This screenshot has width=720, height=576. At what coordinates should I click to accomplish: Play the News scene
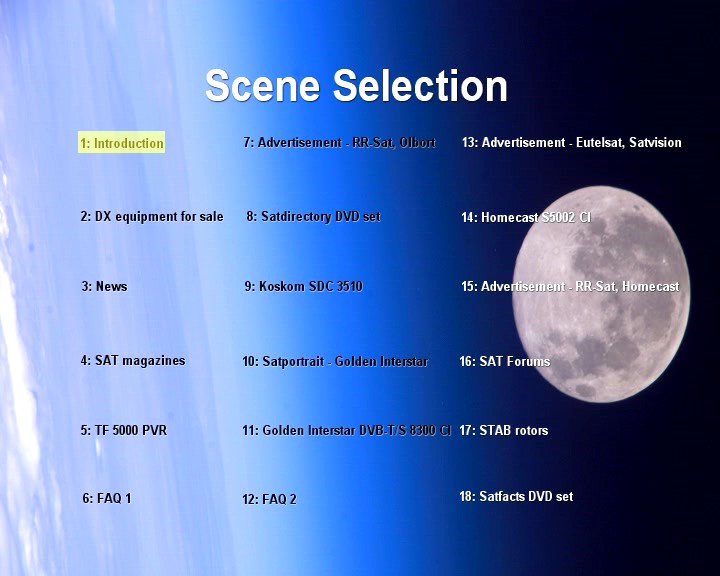click(x=104, y=286)
